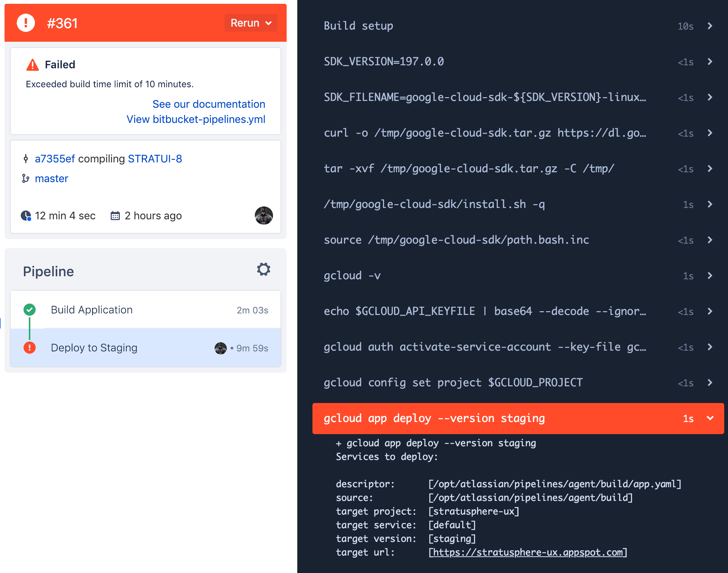Expand the curl -o download log line
The width and height of the screenshot is (728, 573).
click(518, 133)
